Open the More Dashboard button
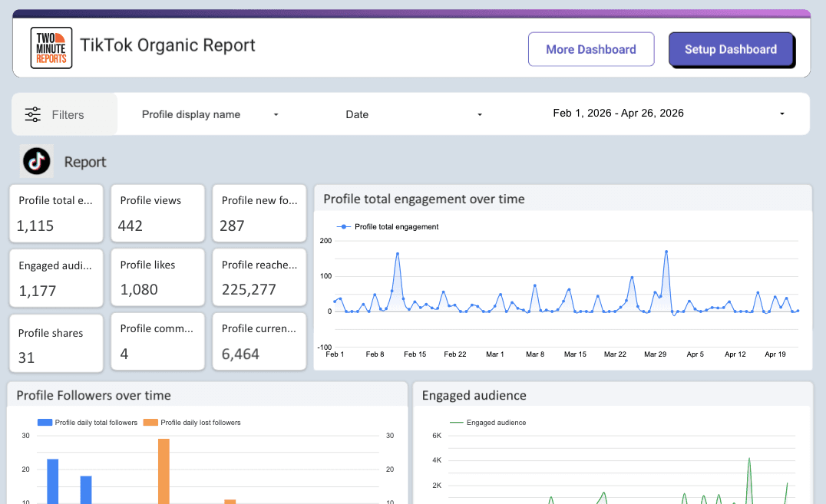 [591, 50]
